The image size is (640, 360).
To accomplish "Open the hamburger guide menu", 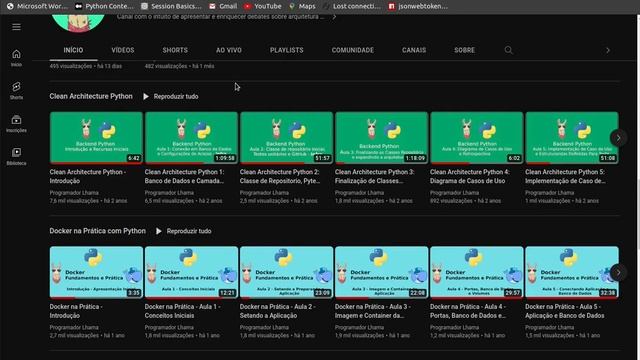I will click(16, 27).
